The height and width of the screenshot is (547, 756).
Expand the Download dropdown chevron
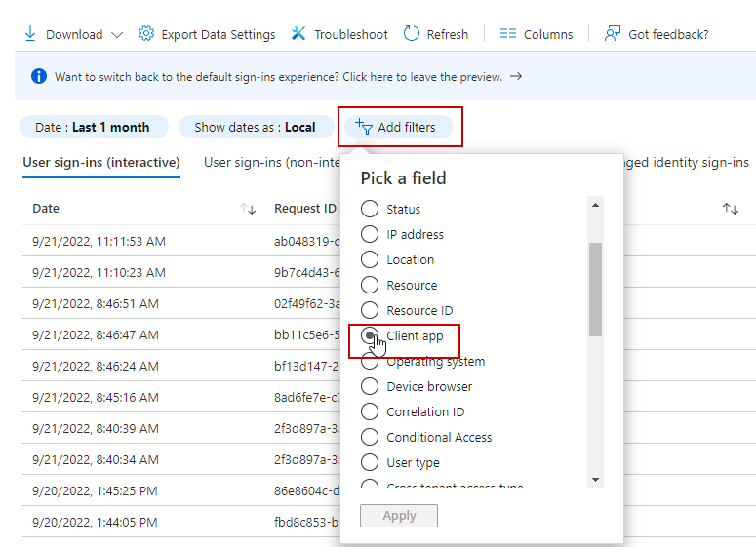point(117,35)
